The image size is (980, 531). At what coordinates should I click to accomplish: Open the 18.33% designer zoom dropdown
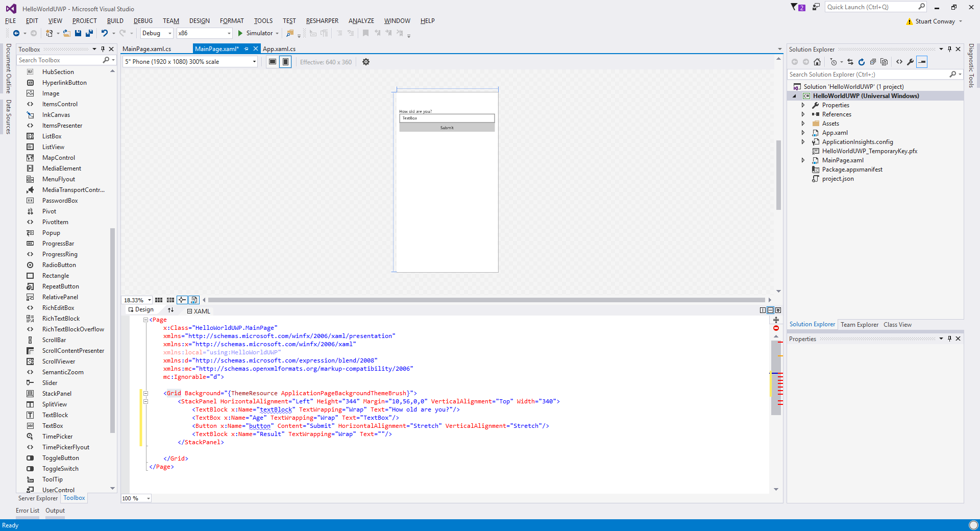149,300
